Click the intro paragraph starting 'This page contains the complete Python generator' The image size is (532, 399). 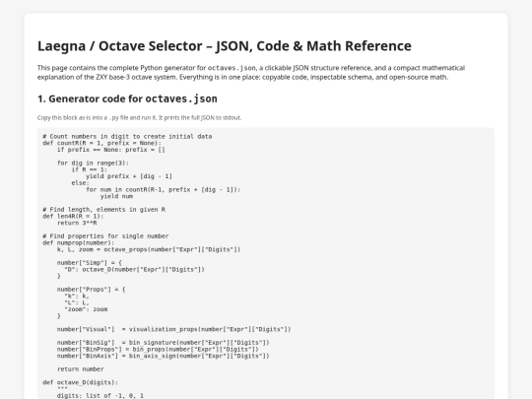tap(251, 72)
